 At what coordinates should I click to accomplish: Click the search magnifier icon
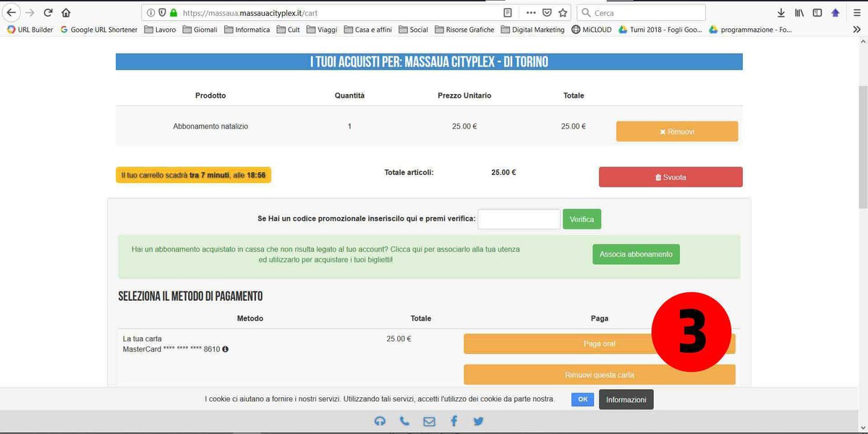point(585,12)
